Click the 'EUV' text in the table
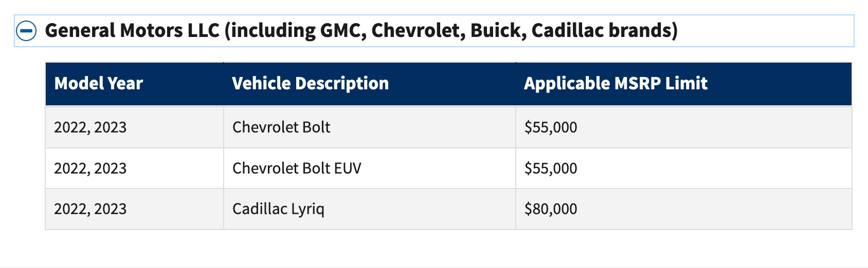Screen dimensions: 868x268 347,168
